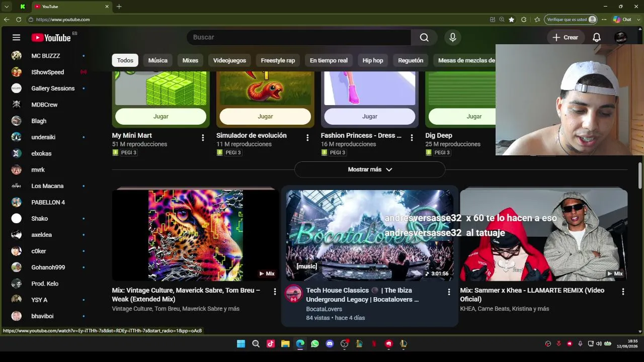This screenshot has width=644, height=362.
Task: Select the Todos filter chip
Action: pyautogui.click(x=125, y=60)
